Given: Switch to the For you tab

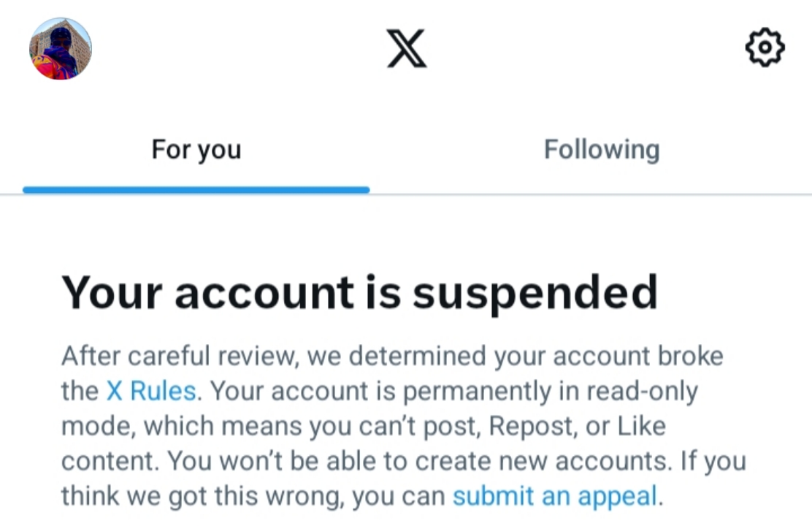Looking at the screenshot, I should tap(196, 150).
